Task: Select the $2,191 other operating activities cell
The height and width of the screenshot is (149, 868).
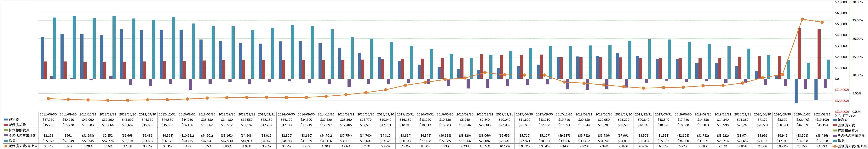Action: point(49,136)
